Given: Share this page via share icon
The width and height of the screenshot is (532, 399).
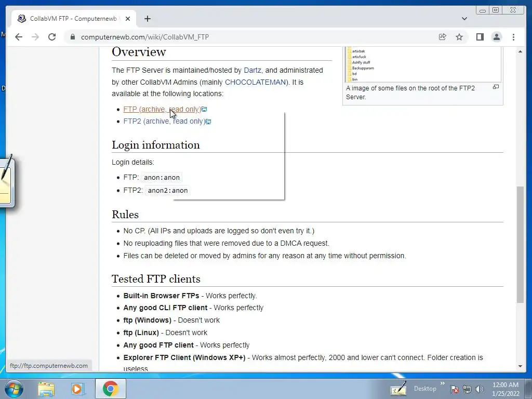Looking at the screenshot, I should point(443,37).
